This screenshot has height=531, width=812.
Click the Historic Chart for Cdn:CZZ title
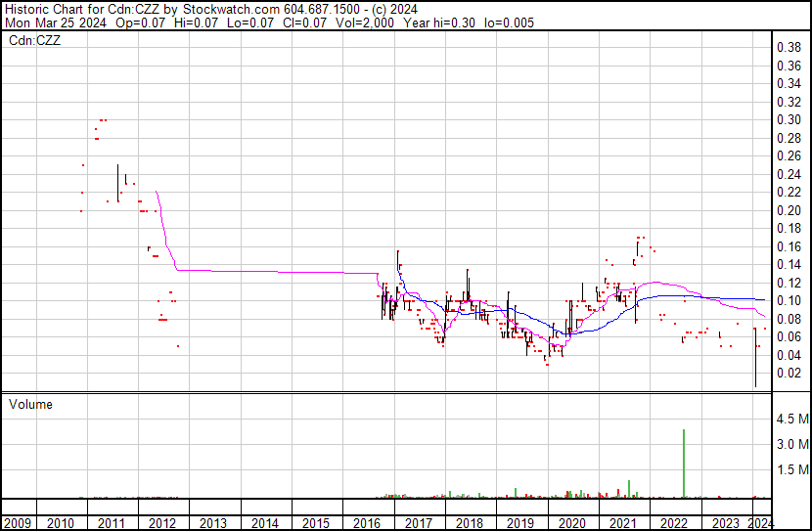point(79,9)
